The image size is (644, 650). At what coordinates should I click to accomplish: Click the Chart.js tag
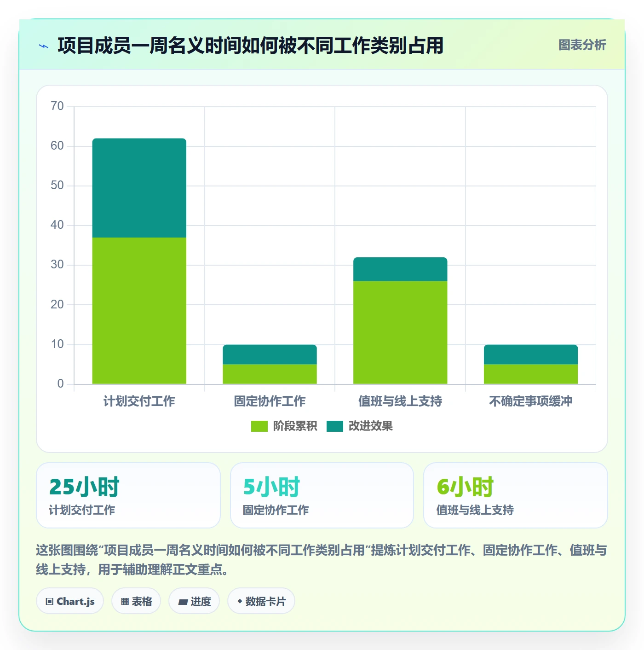pyautogui.click(x=70, y=601)
